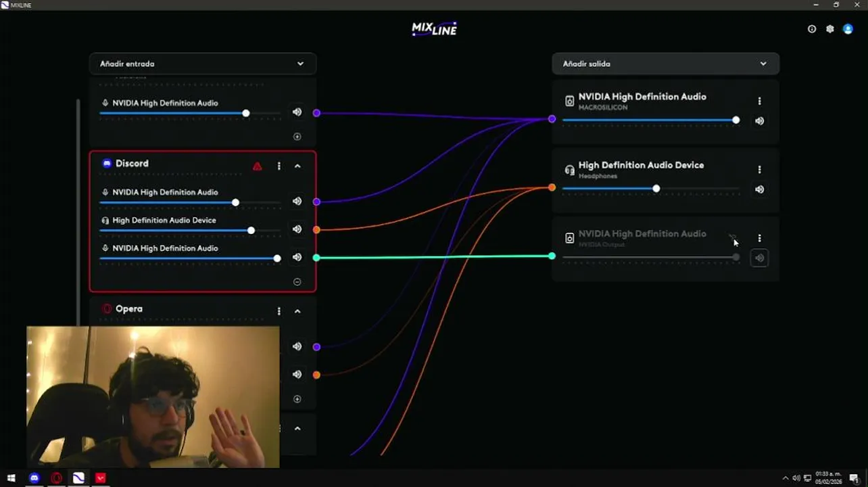Image resolution: width=868 pixels, height=487 pixels.
Task: Adjust the NVIDIA input slider above Discord
Action: (190, 113)
